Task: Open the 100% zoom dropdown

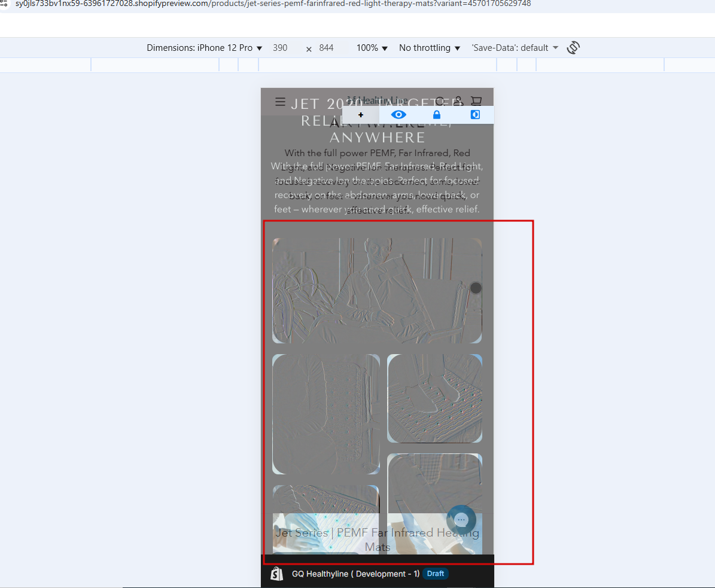Action: coord(372,48)
